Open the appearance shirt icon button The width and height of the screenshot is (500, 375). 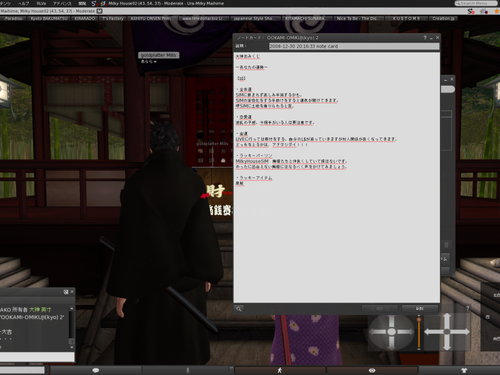[464, 370]
